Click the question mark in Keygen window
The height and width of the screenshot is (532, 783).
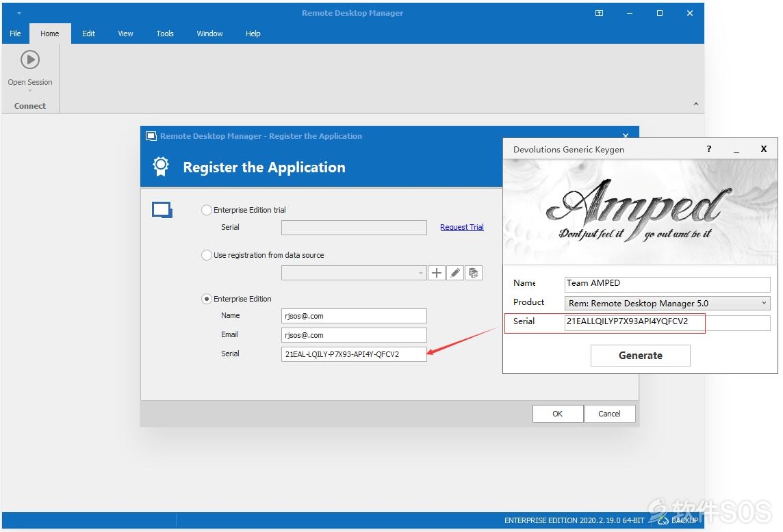(x=708, y=148)
